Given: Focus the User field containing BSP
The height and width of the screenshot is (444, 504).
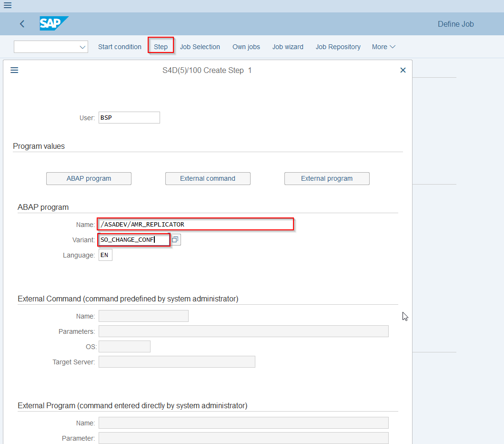Looking at the screenshot, I should 129,117.
